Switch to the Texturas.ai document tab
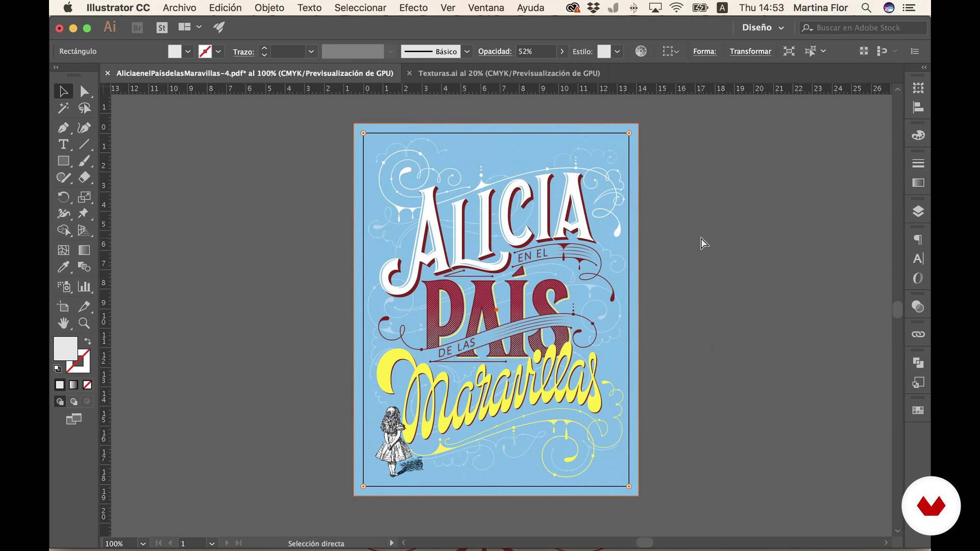This screenshot has width=980, height=551. tap(509, 73)
